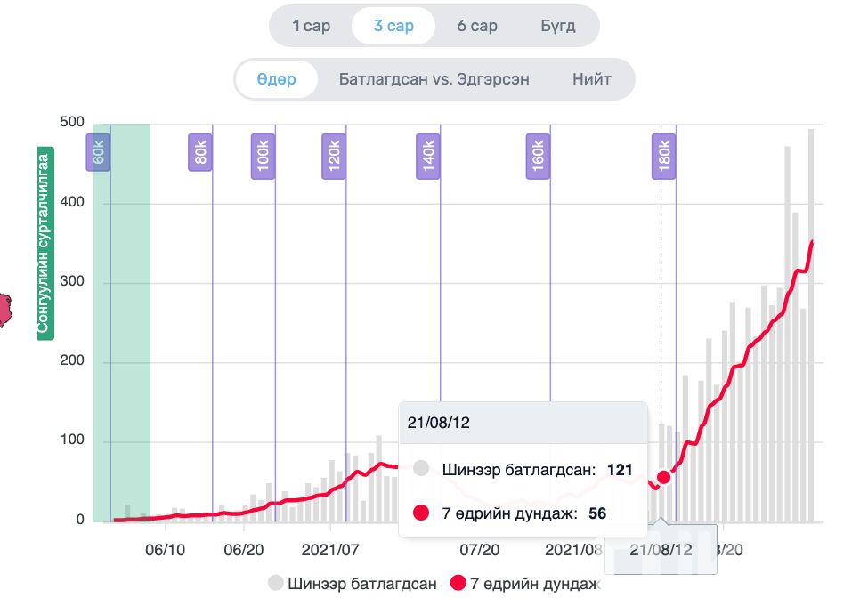
Task: Click the 160k milestone marker
Action: 537,152
